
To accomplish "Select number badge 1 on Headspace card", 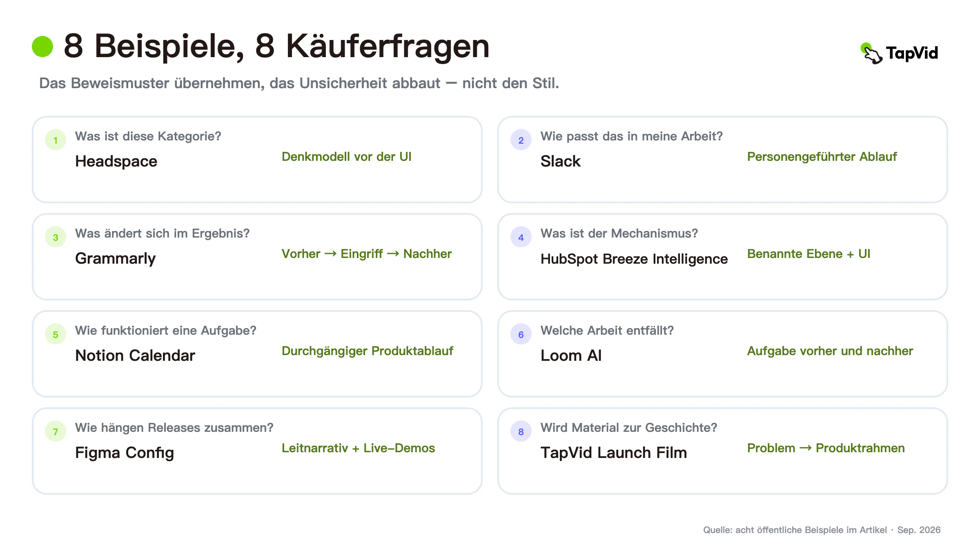I will coord(56,140).
